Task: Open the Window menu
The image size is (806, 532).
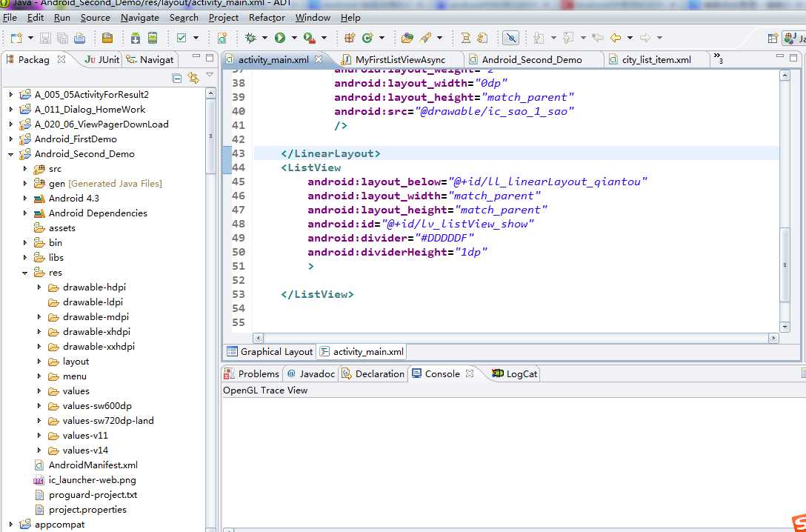Action: coord(313,18)
